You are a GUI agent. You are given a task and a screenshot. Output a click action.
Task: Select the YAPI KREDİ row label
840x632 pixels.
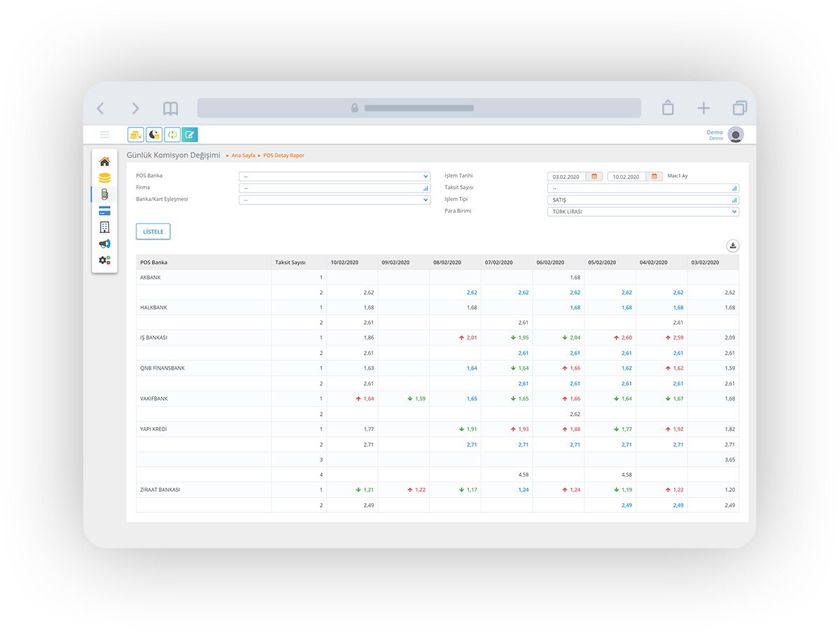[153, 428]
